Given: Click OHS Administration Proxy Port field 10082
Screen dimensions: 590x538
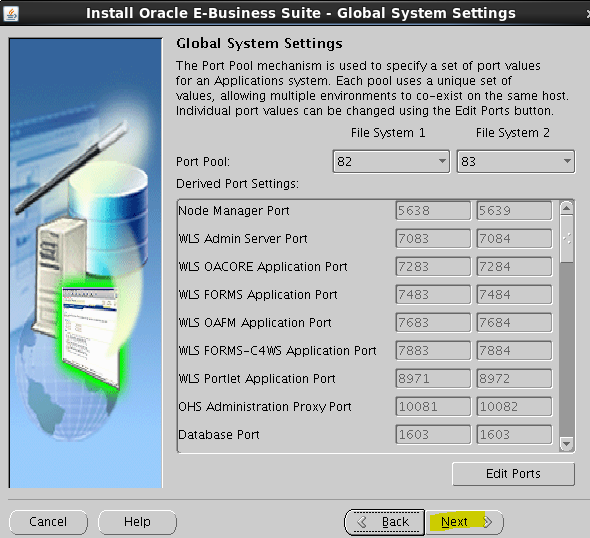Looking at the screenshot, I should (514, 407).
